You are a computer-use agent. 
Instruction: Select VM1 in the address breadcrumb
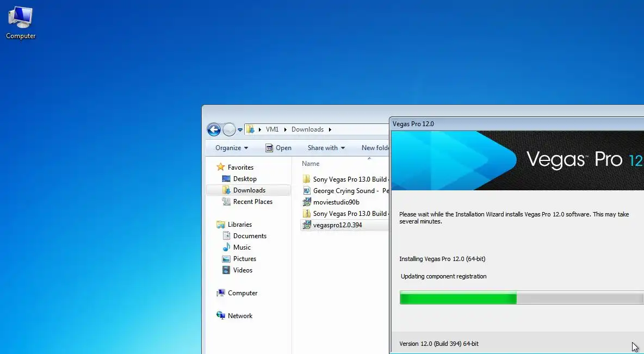272,129
